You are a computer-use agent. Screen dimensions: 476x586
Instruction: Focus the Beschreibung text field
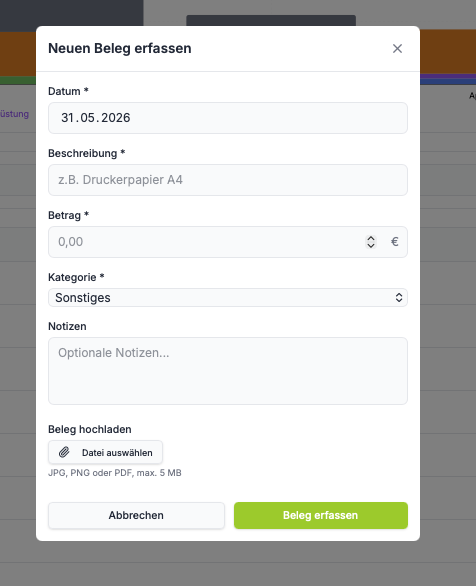pyautogui.click(x=228, y=180)
